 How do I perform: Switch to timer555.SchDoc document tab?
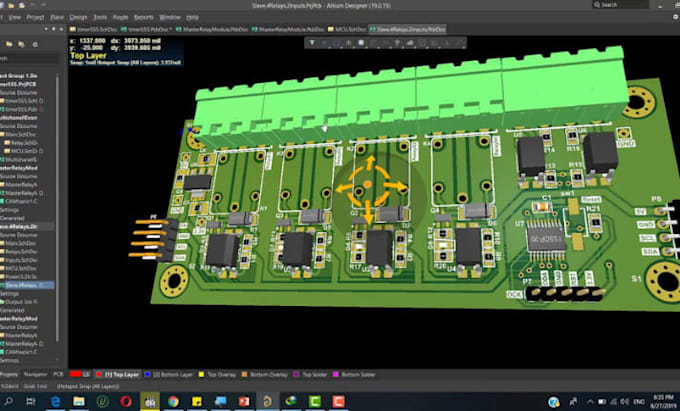pyautogui.click(x=93, y=29)
